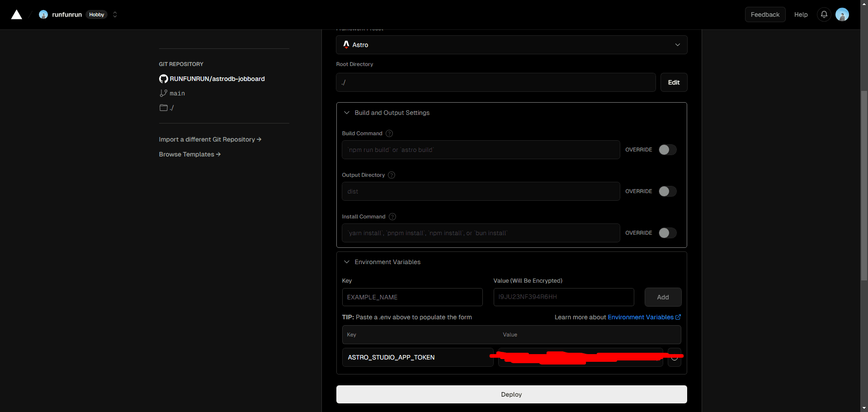Click the Install Command input field
Viewport: 868px width, 412px height.
coord(481,233)
